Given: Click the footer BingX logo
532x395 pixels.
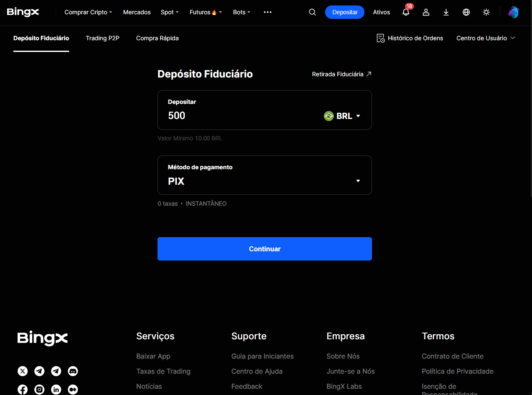Looking at the screenshot, I should pos(42,338).
